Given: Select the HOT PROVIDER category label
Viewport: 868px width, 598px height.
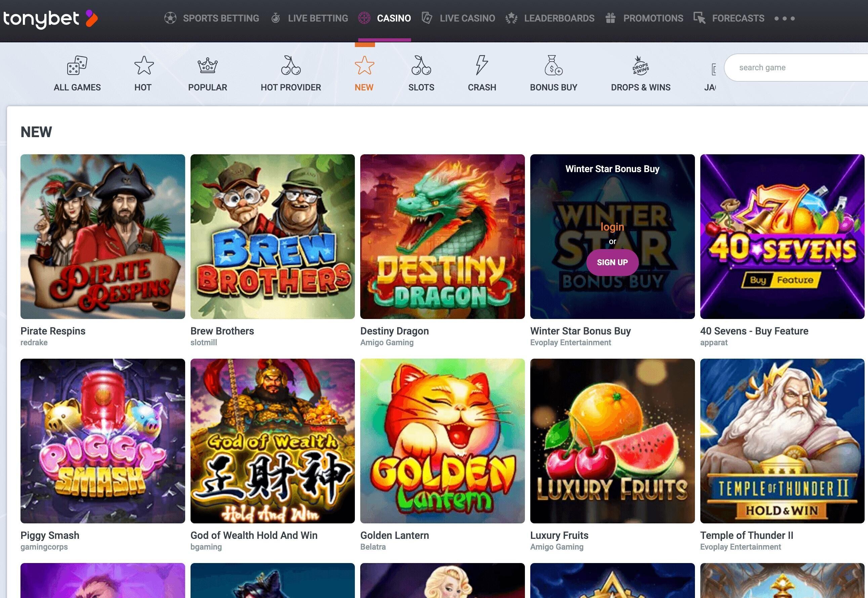Looking at the screenshot, I should [x=291, y=87].
